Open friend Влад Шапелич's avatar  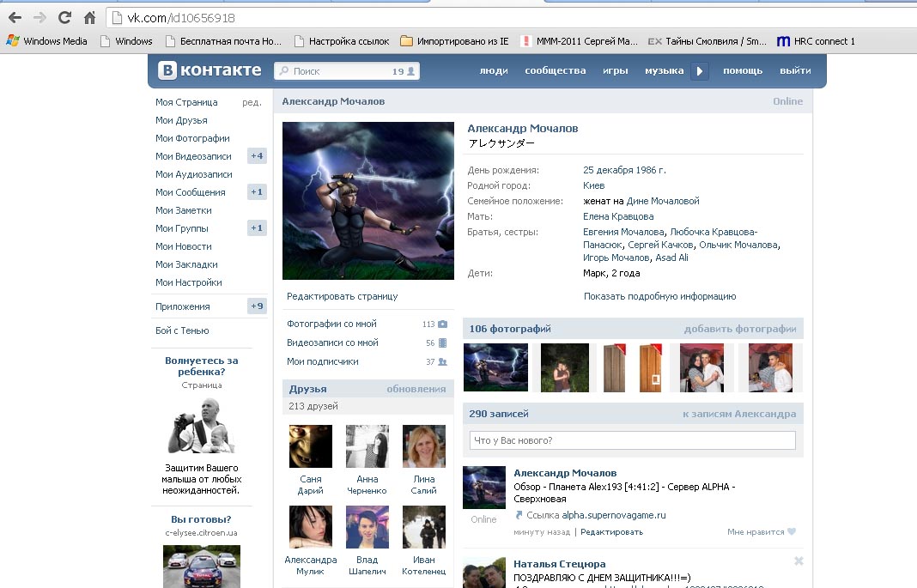(x=367, y=527)
